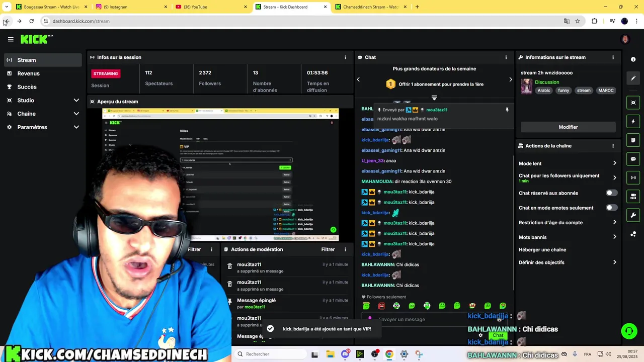
Task: Open File Explorer from taskbar
Action: click(330, 354)
